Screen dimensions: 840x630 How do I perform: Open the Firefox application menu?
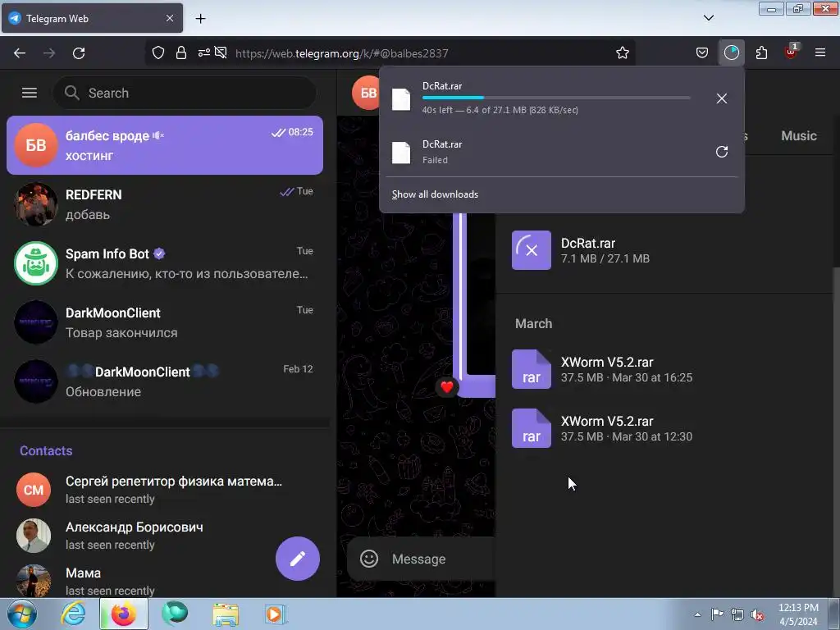tap(820, 53)
